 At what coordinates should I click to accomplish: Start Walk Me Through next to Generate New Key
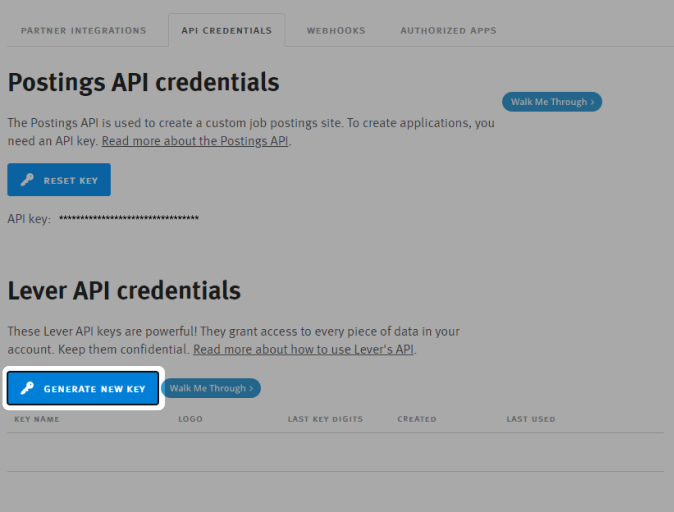pyautogui.click(x=210, y=388)
